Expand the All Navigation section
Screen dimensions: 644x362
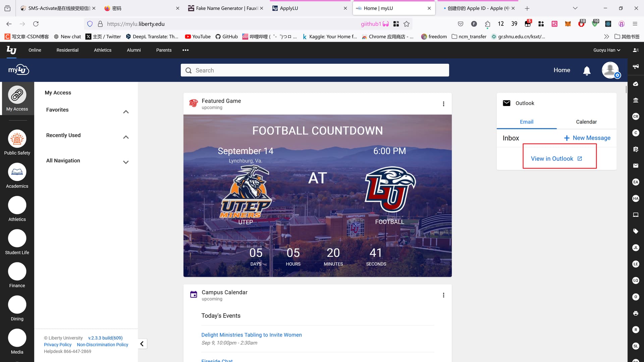pos(126,162)
